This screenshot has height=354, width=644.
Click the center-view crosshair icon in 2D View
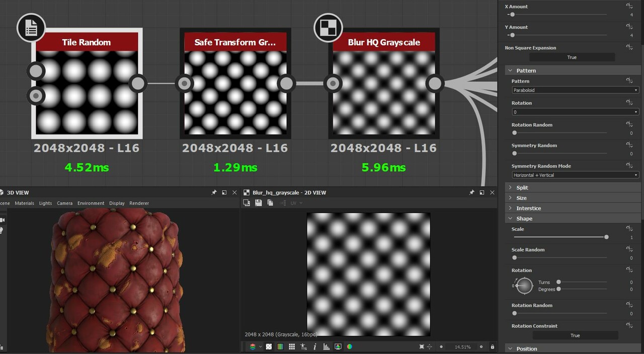click(x=430, y=346)
